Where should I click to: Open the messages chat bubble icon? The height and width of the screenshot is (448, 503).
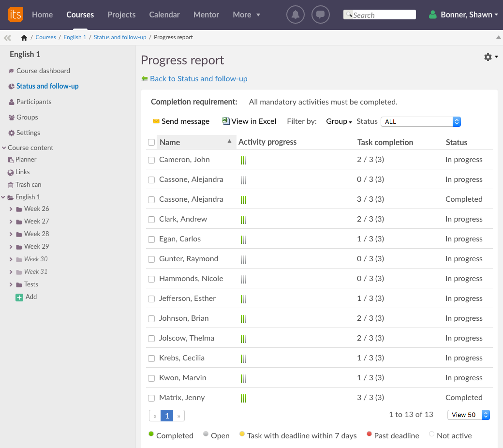click(x=321, y=15)
